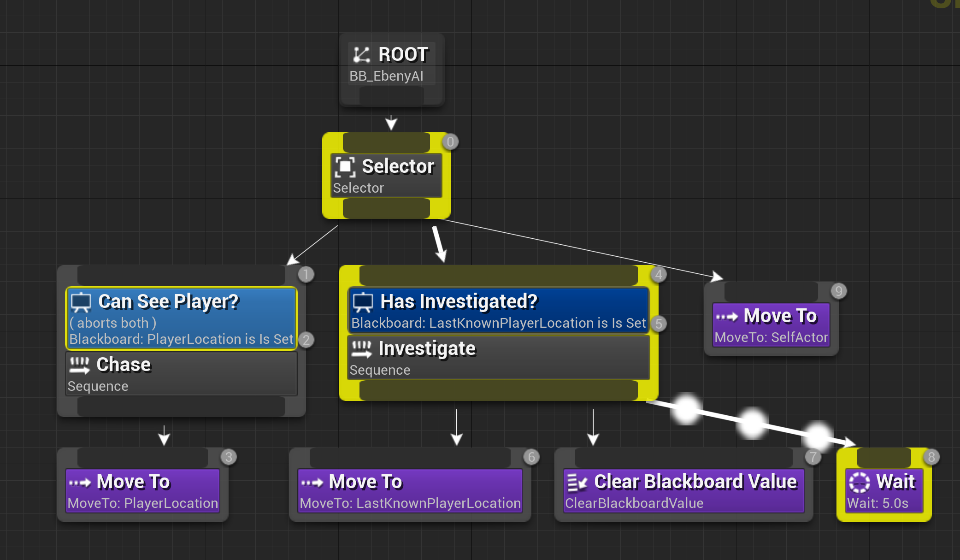960x560 pixels.
Task: Click the Investigate sequence icon
Action: click(x=361, y=349)
